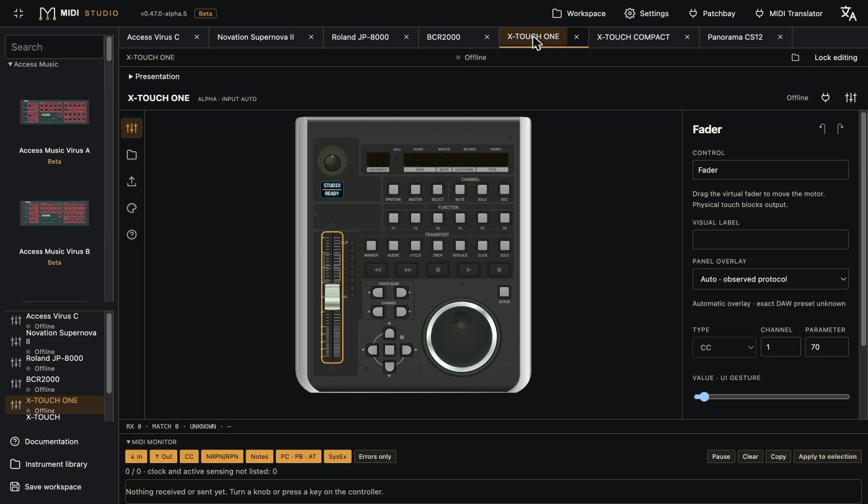Click Save workspace link

pyautogui.click(x=46, y=487)
